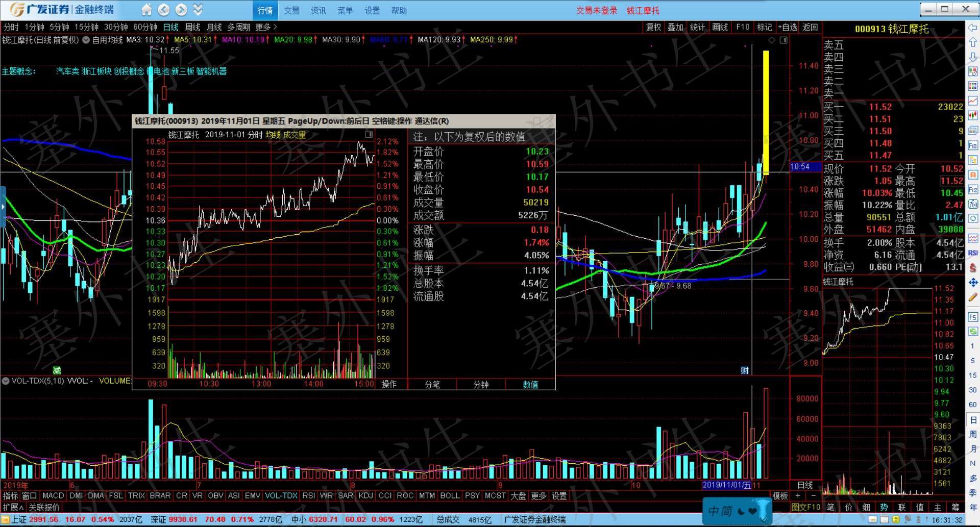The image size is (980, 527).
Task: Open the 复权 adjustment option
Action: pos(653,27)
